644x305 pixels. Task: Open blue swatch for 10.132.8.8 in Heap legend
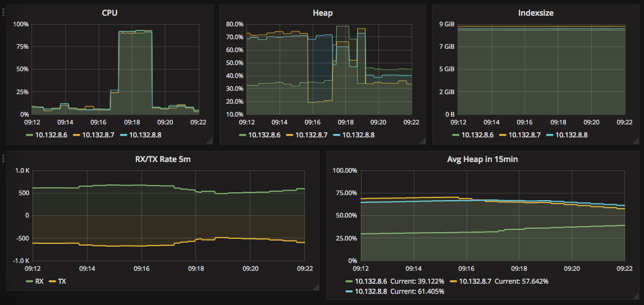pyautogui.click(x=337, y=135)
